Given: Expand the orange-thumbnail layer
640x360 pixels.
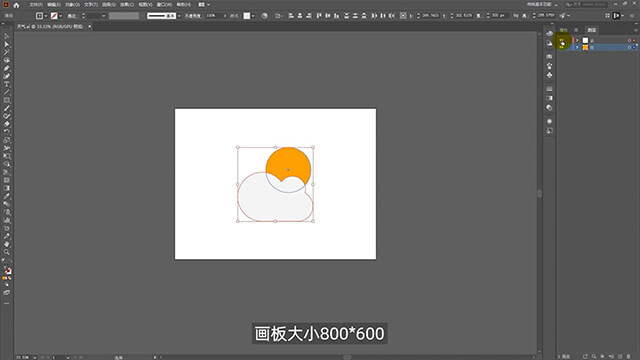Looking at the screenshot, I should [x=577, y=47].
